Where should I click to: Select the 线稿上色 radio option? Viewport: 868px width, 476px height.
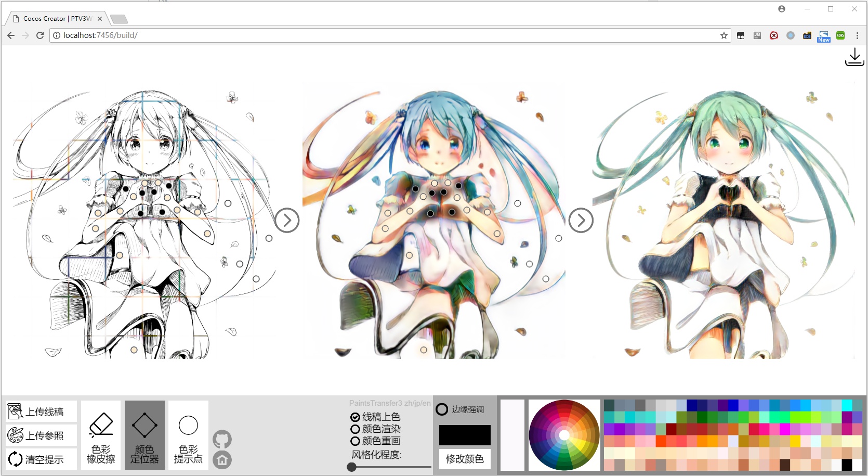click(x=375, y=417)
